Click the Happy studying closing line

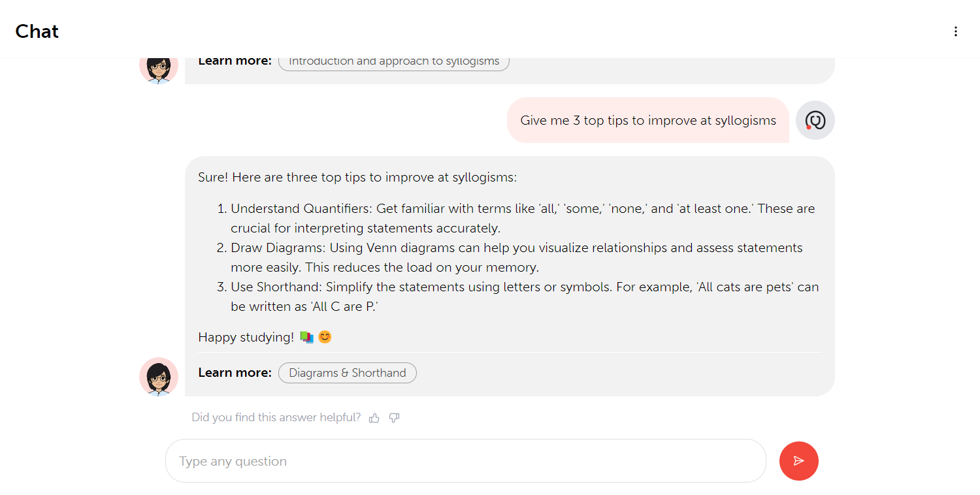[x=265, y=337]
